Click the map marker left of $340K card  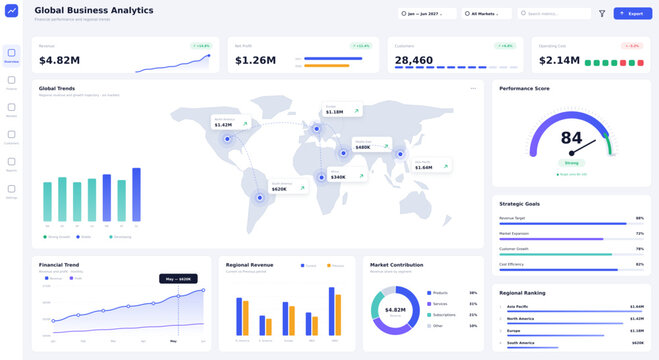(x=322, y=178)
